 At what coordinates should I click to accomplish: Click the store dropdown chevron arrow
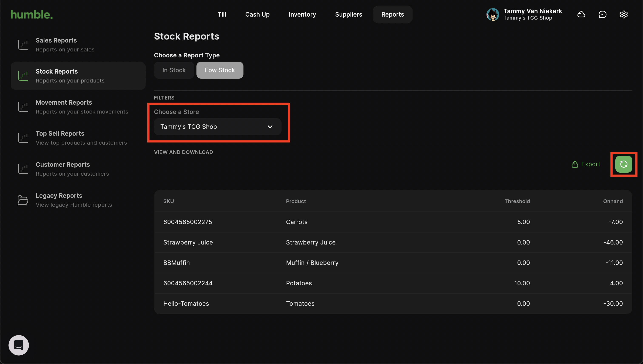270,127
